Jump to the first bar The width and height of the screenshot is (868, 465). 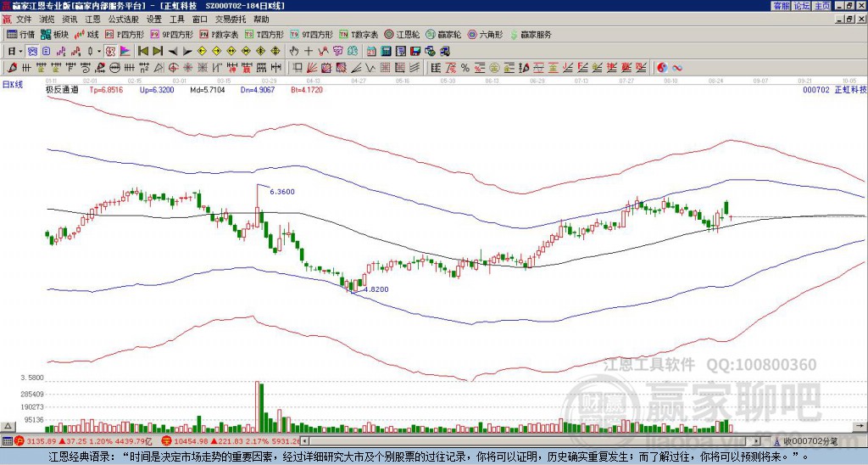[x=142, y=52]
